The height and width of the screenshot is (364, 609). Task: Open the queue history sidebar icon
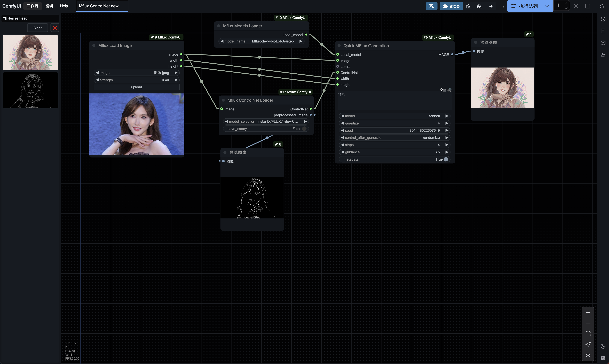pos(603,19)
